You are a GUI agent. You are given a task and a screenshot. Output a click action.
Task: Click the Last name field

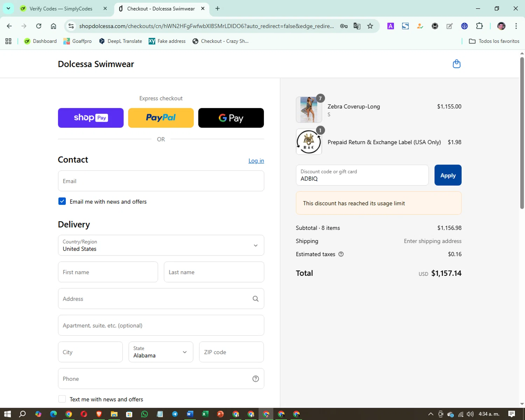click(214, 272)
